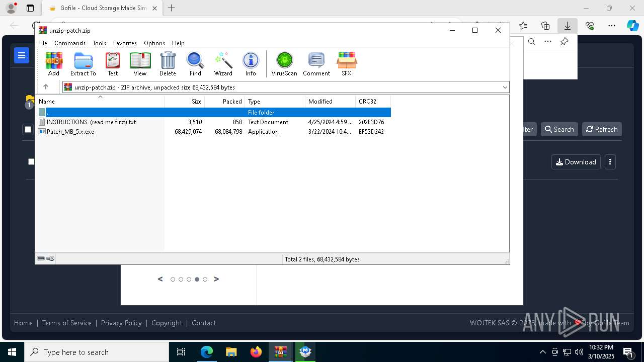The image size is (644, 362).
Task: Click the Windows Start button
Action: pyautogui.click(x=12, y=352)
